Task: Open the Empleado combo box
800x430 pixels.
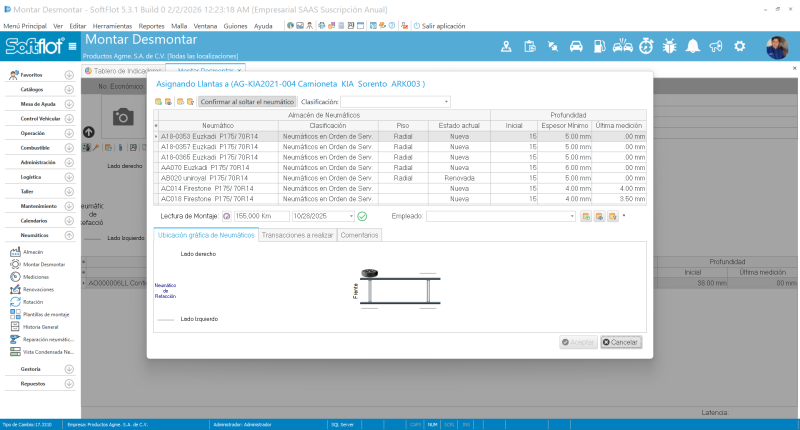Action: [501, 216]
